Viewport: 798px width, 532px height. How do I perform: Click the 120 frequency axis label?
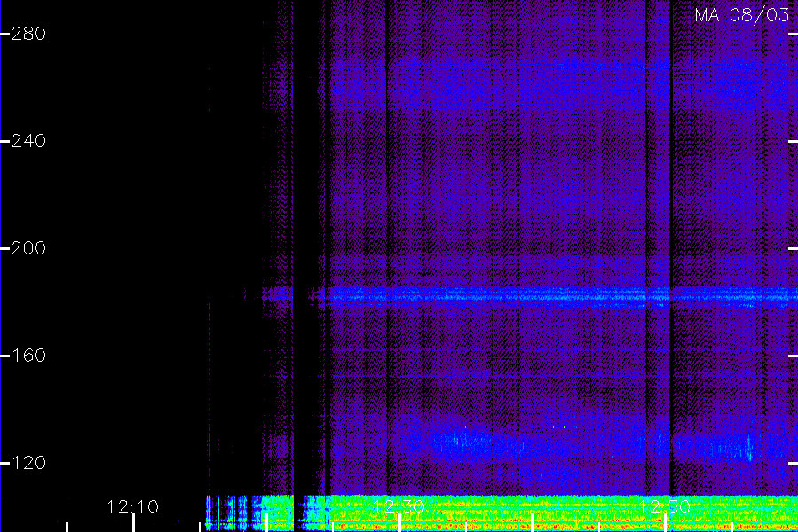coord(28,463)
